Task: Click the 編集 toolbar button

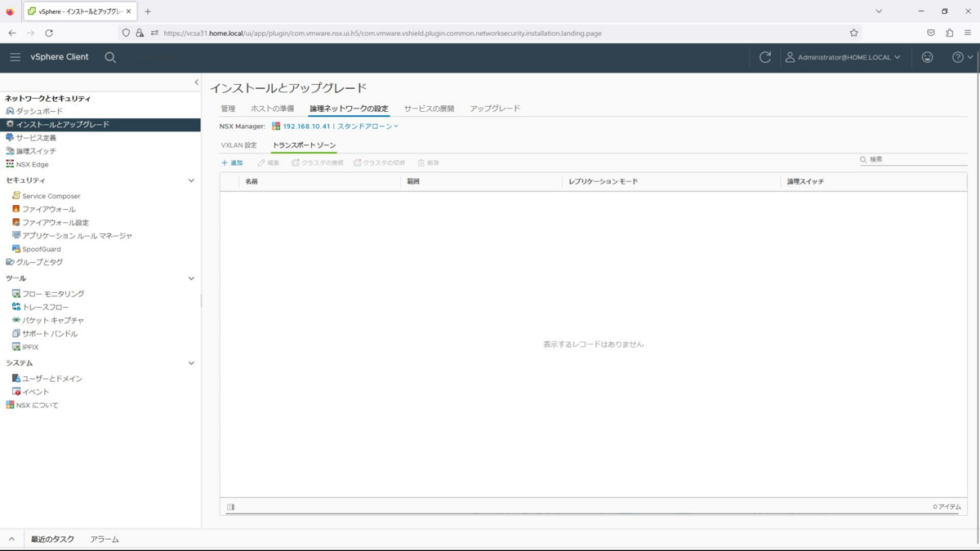Action: 269,163
